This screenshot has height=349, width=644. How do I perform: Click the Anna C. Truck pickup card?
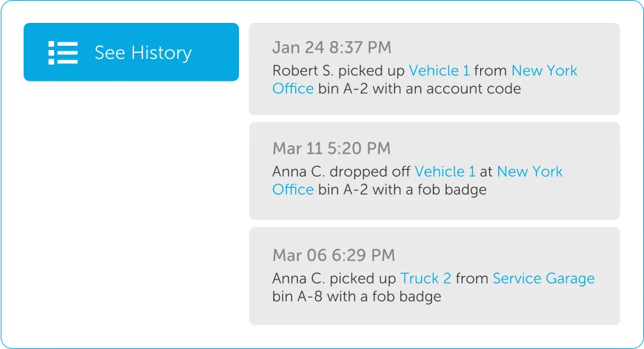pos(434,276)
